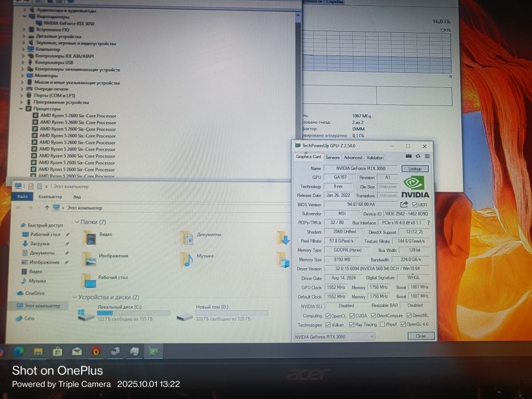Open the GPU-Z hamburger menu

[427, 156]
